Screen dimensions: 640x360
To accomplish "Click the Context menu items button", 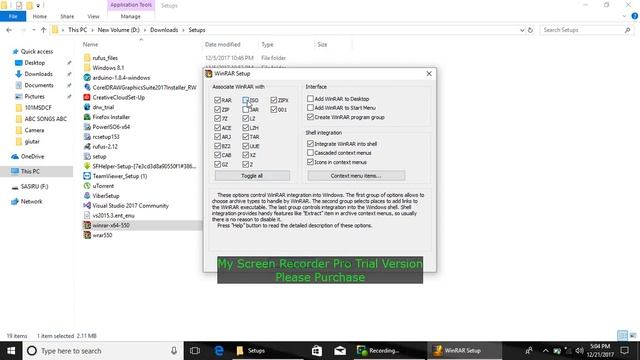I will coord(356,176).
